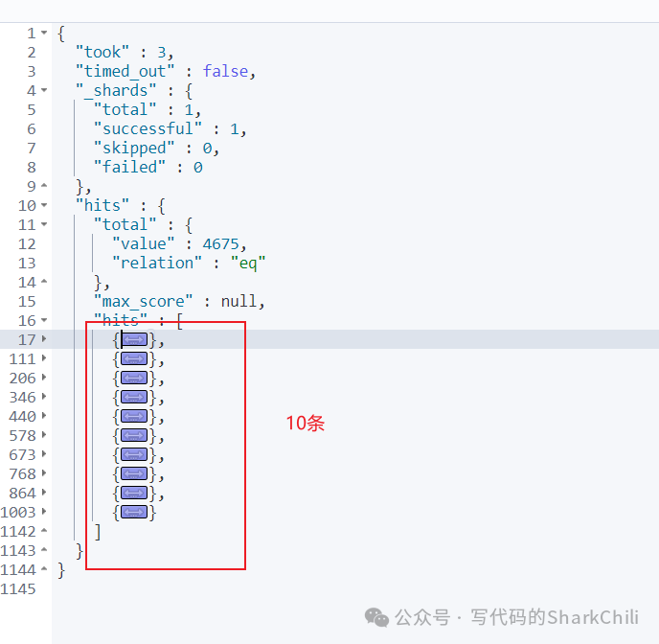
Task: Click line number 1145 in the gutter
Action: point(18,589)
